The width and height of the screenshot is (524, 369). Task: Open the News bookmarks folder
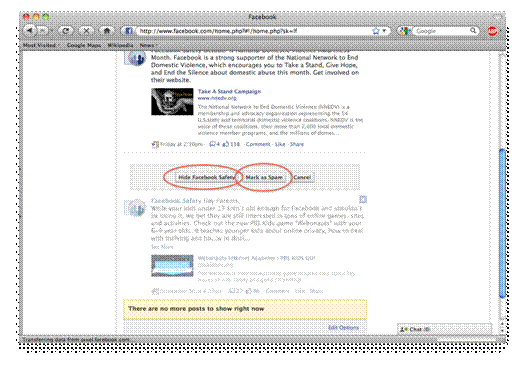point(148,45)
